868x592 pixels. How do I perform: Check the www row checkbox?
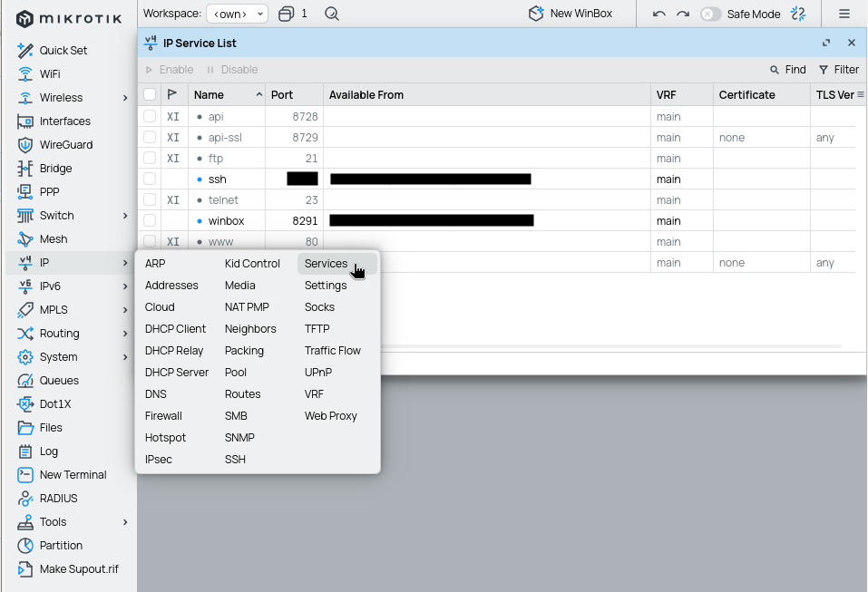(x=150, y=241)
